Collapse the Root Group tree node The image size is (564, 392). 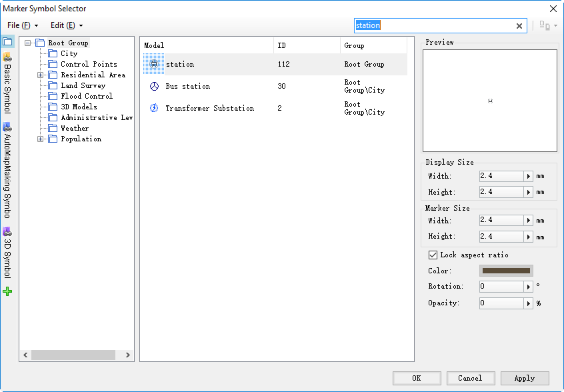[28, 43]
